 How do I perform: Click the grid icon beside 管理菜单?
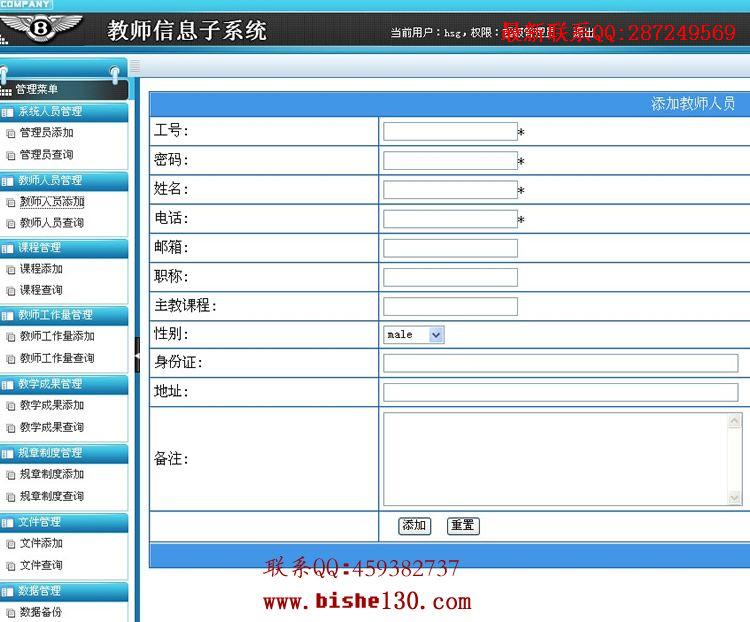point(6,91)
